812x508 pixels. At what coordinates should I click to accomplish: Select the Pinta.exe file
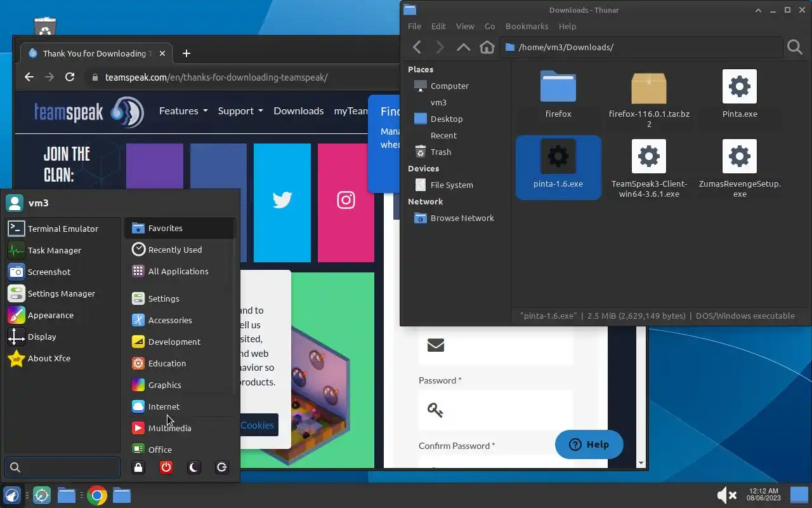click(x=740, y=95)
